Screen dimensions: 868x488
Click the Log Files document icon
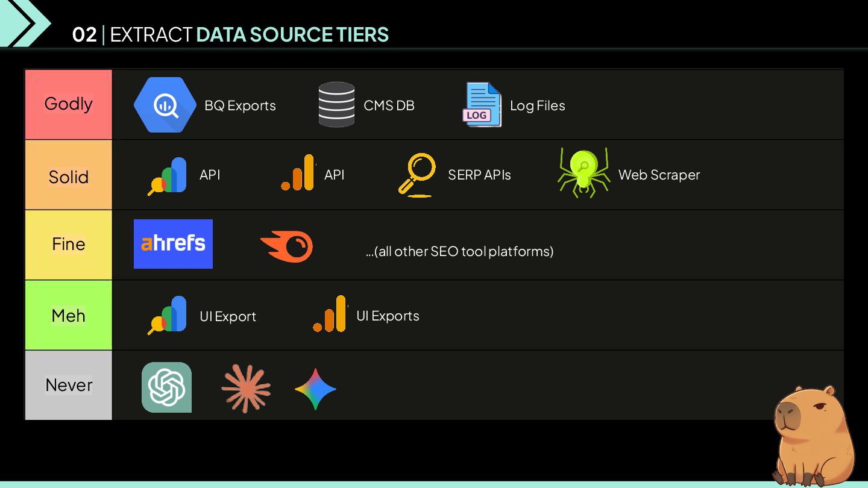pos(482,105)
